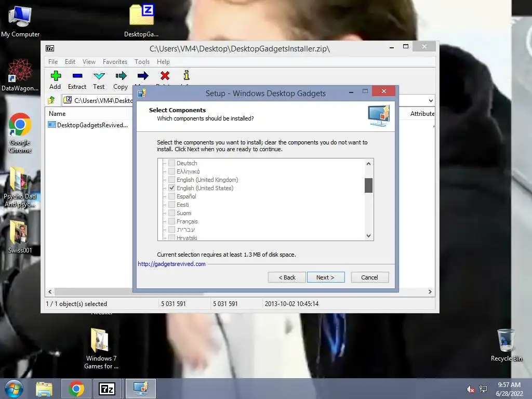Click the component list scroll down arrow
This screenshot has width=532, height=399.
coord(368,236)
